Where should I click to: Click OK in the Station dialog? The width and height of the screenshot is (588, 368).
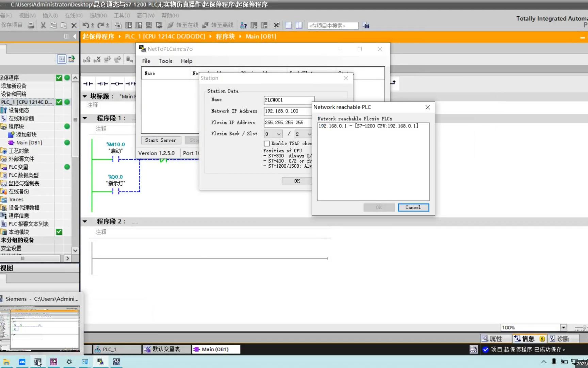[297, 181]
